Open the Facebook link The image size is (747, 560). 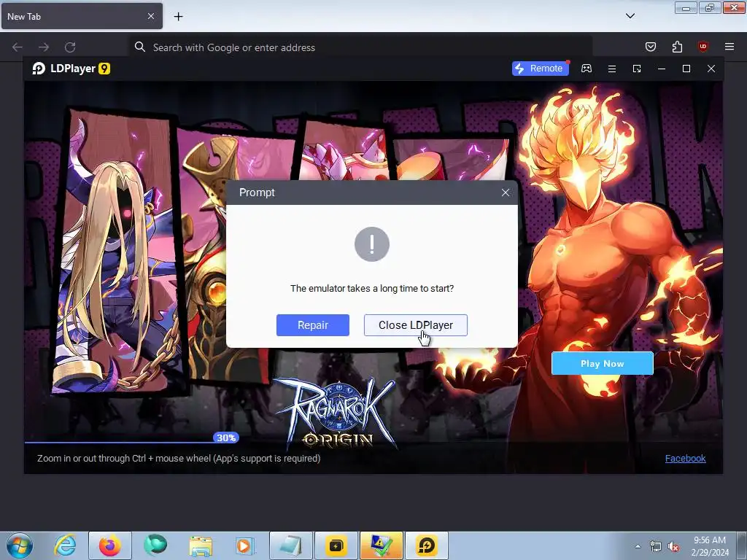(x=685, y=458)
